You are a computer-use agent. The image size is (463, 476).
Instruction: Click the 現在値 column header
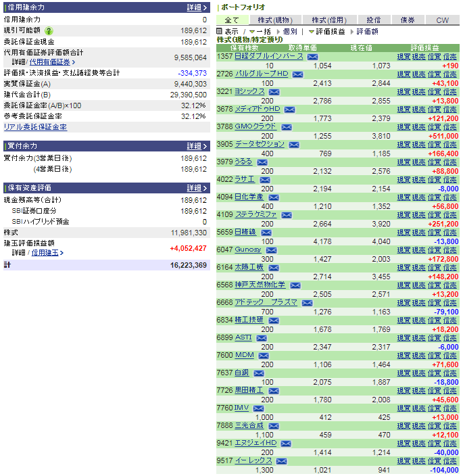click(362, 48)
